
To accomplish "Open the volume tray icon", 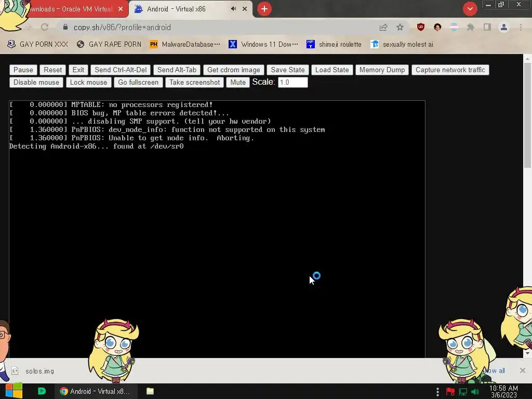I will point(475,392).
